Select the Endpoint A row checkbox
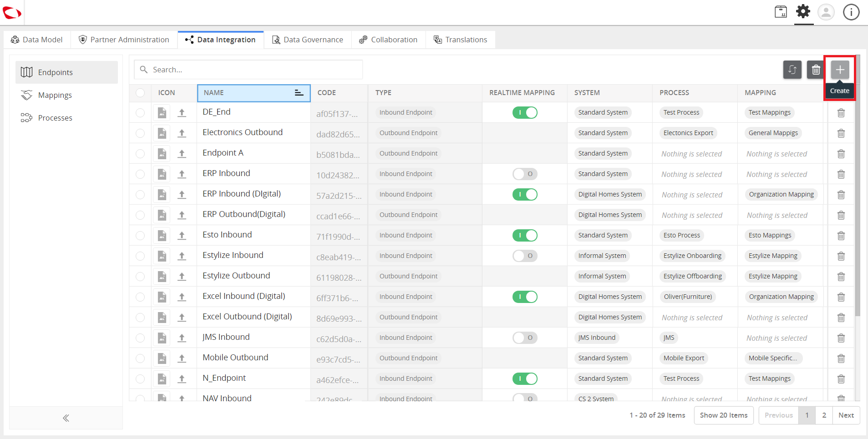 click(140, 154)
